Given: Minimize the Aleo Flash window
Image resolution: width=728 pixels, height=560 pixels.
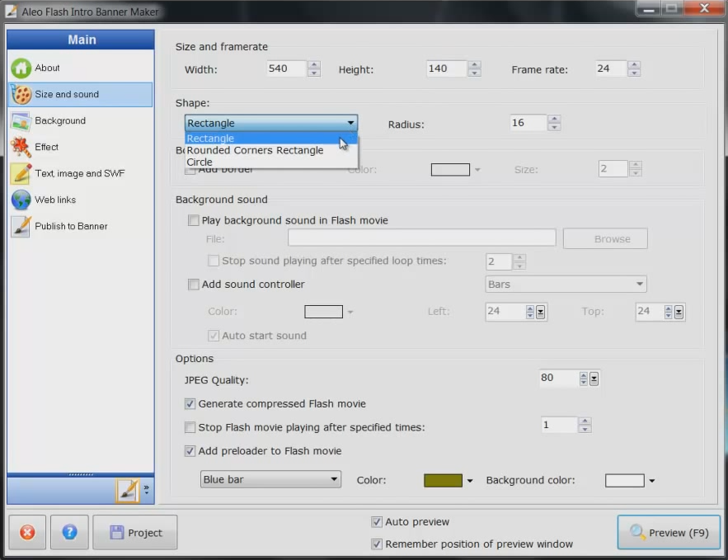Looking at the screenshot, I should (x=650, y=9).
